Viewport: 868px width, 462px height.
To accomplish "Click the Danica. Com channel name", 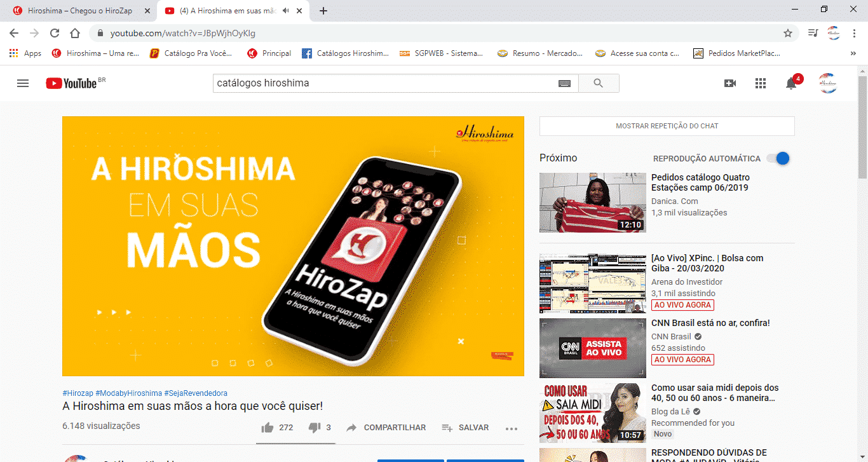I will 675,201.
